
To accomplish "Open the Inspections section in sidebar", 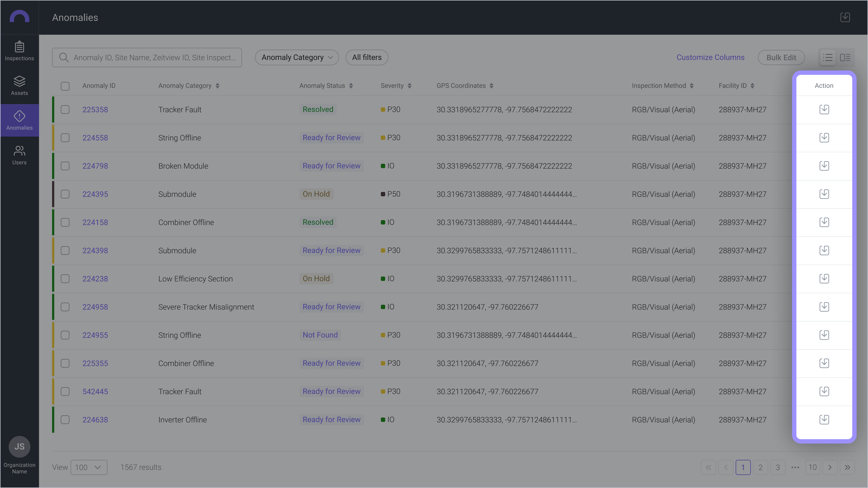I will [19, 51].
